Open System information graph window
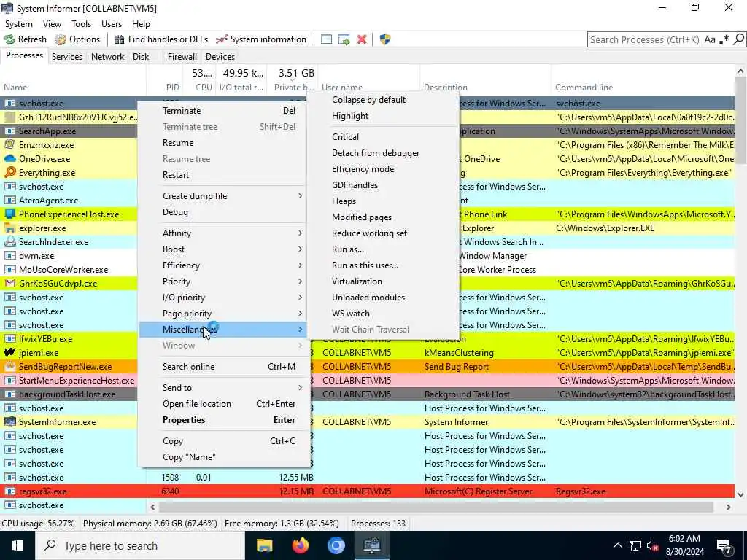The image size is (747, 560). tap(261, 39)
